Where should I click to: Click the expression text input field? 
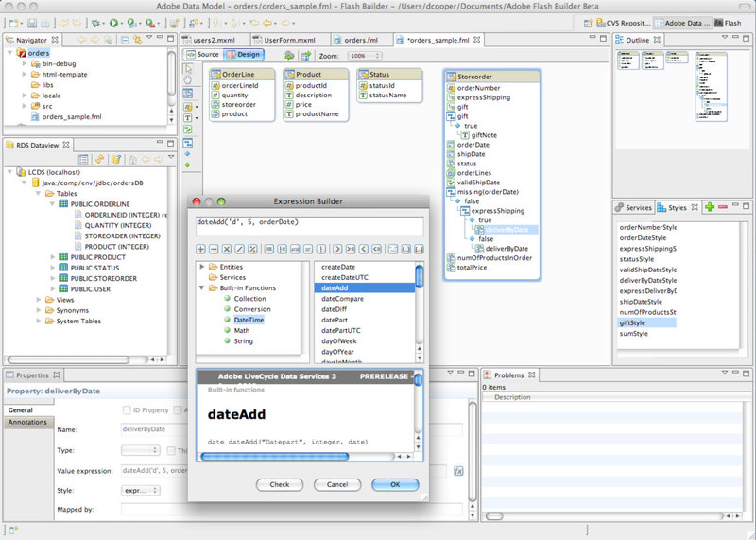[310, 226]
